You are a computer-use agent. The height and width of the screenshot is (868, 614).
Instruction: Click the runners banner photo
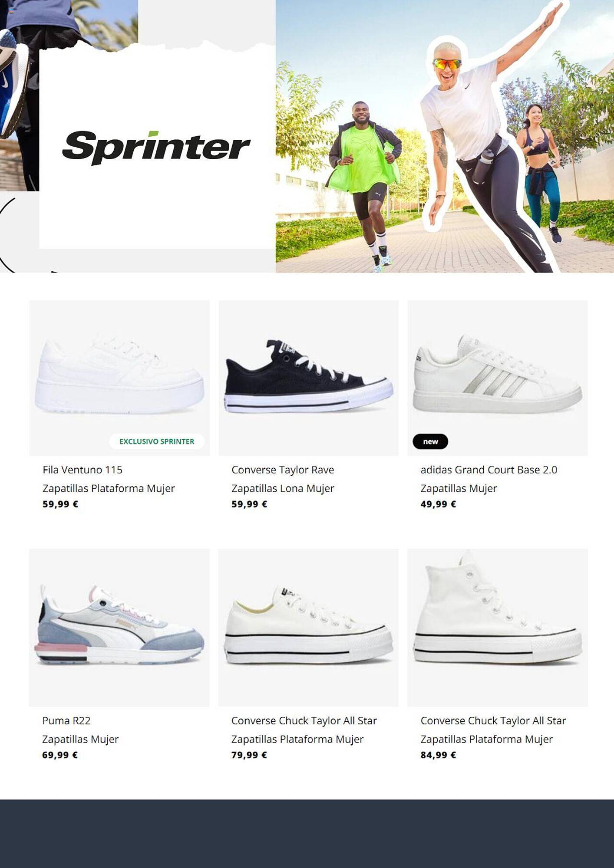coord(445,136)
